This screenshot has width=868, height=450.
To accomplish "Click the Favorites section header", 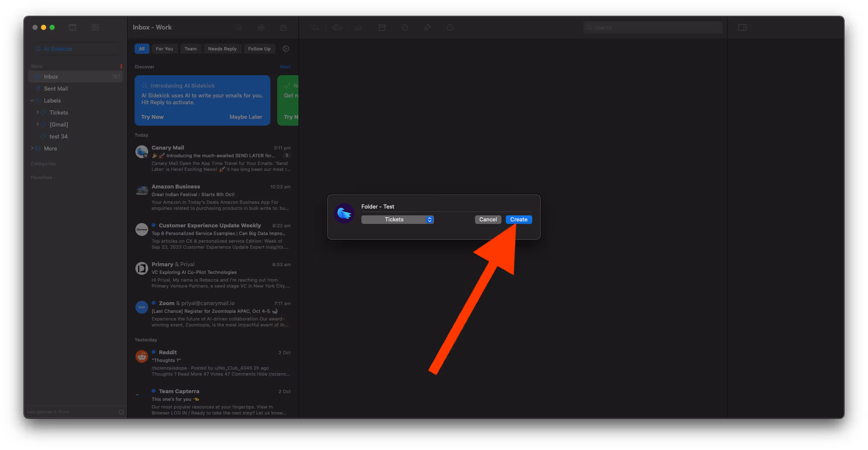I will [41, 177].
